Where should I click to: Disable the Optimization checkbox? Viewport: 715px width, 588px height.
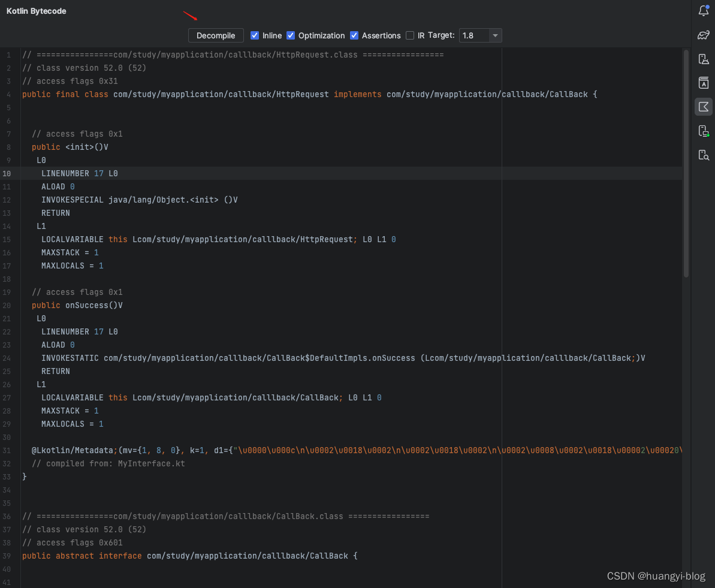pyautogui.click(x=291, y=35)
